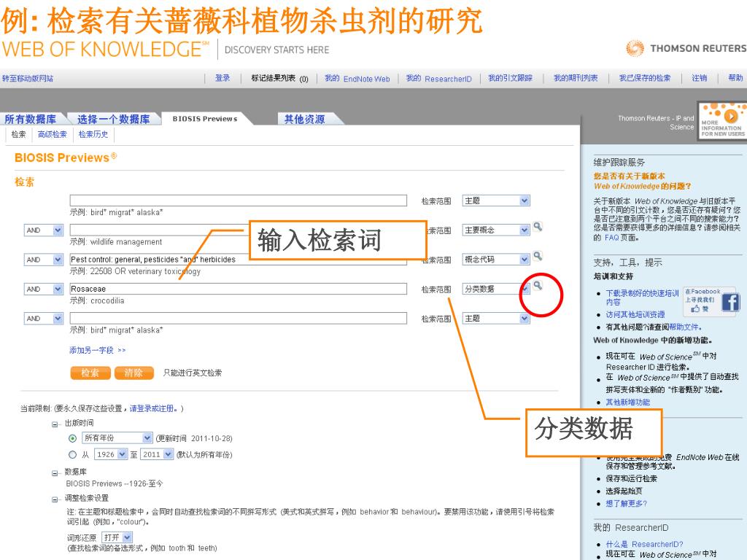The image size is (747, 560).
Task: Click 转至移动版网站 link
Action: pyautogui.click(x=28, y=79)
